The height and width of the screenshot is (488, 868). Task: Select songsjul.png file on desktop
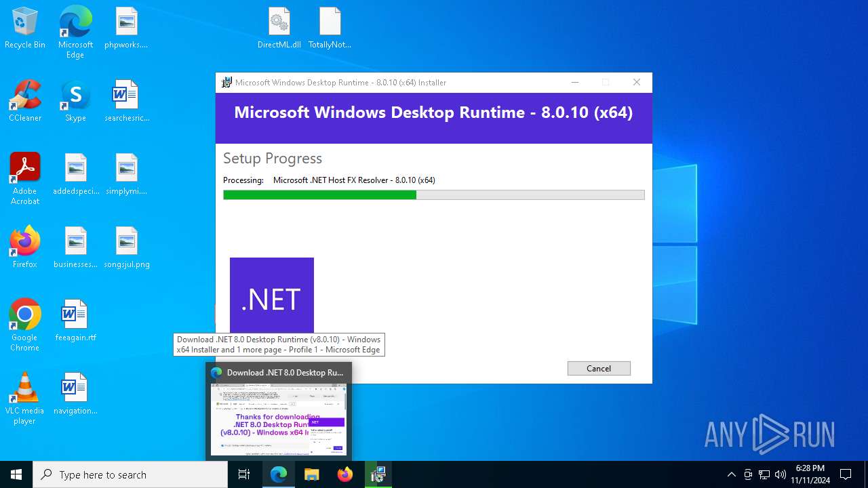pyautogui.click(x=126, y=248)
